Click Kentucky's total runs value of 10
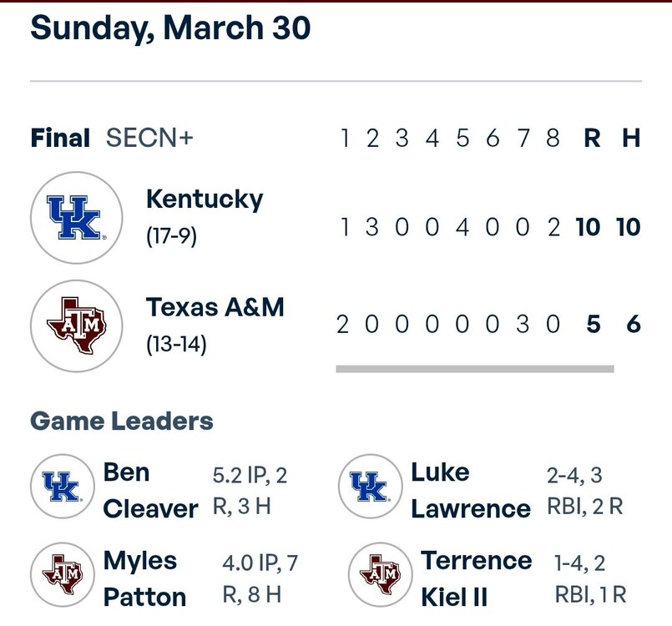The width and height of the screenshot is (672, 626). click(588, 227)
